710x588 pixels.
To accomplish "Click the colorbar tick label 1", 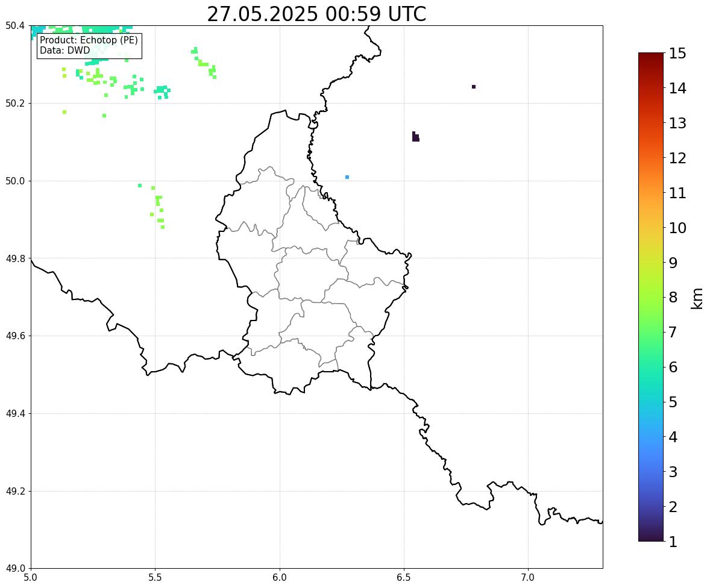I will coord(673,542).
